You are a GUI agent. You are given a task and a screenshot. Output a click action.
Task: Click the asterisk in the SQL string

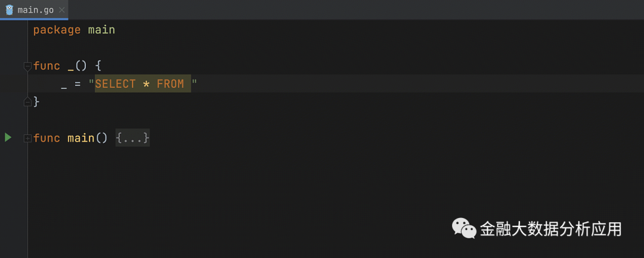pos(146,84)
